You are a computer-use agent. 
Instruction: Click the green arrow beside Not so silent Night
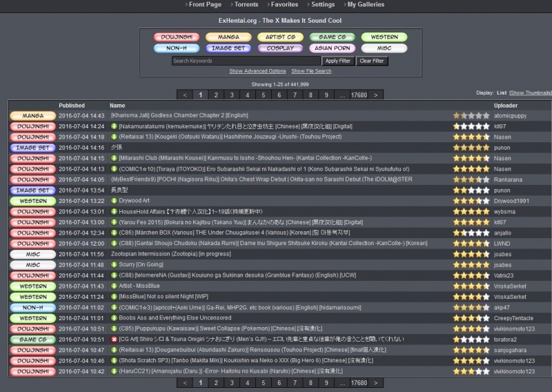click(x=114, y=297)
